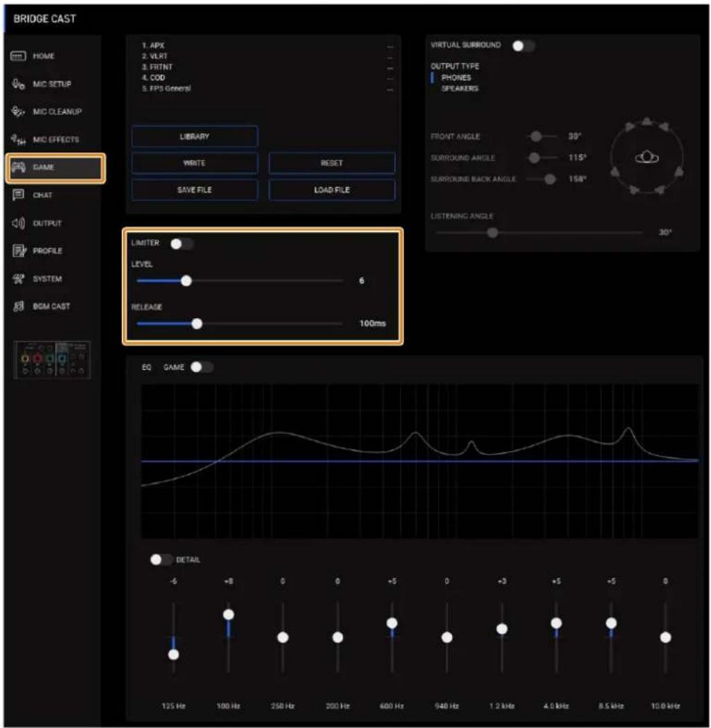Open the options menu for the 2. VLRT profile
This screenshot has width=711, height=728.
[x=389, y=57]
